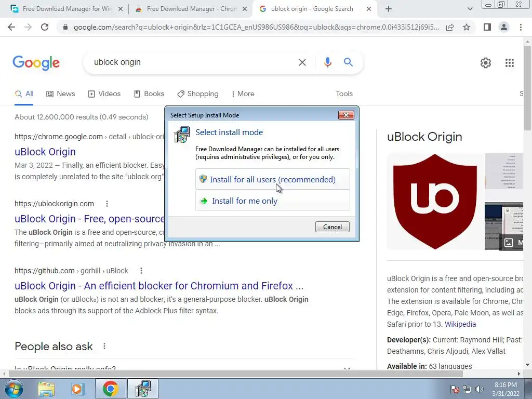This screenshot has height=399, width=532.
Task: Switch to Videos results
Action: pos(104,94)
